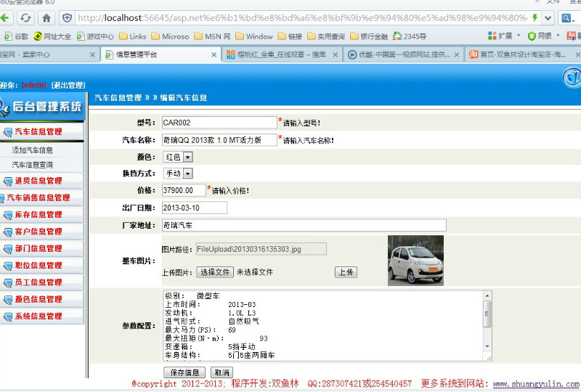Go to browser home page icon
Image resolution: width=581 pixels, height=392 pixels.
point(46,17)
